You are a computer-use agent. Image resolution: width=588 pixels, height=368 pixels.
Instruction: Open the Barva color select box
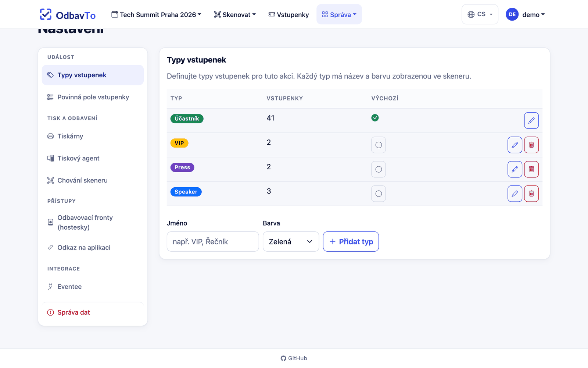coord(291,241)
